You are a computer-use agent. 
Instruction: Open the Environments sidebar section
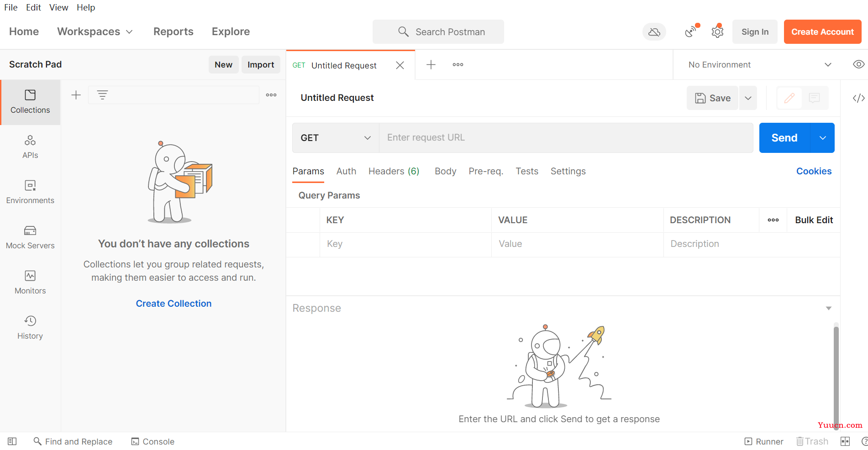(x=30, y=192)
